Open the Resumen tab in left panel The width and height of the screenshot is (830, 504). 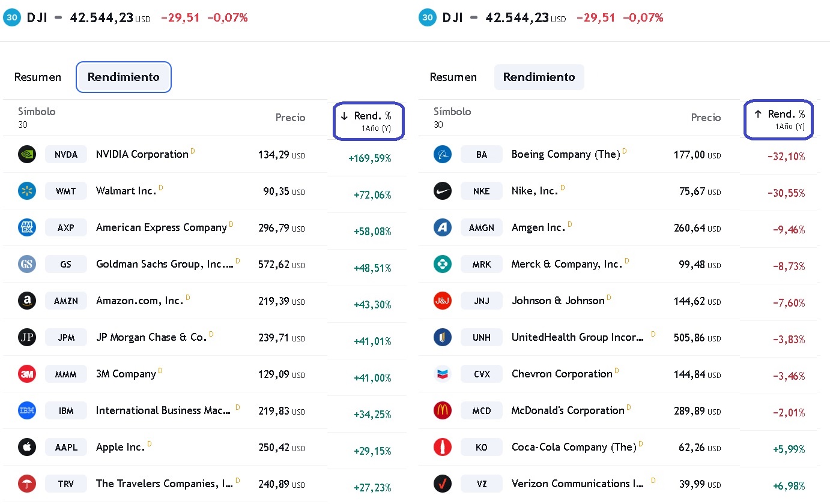[38, 77]
